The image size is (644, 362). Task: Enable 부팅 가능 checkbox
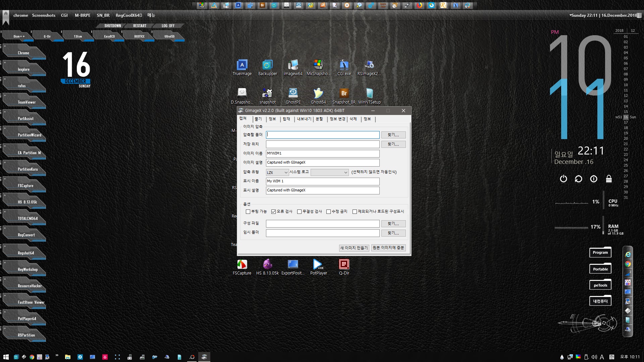[x=248, y=212]
